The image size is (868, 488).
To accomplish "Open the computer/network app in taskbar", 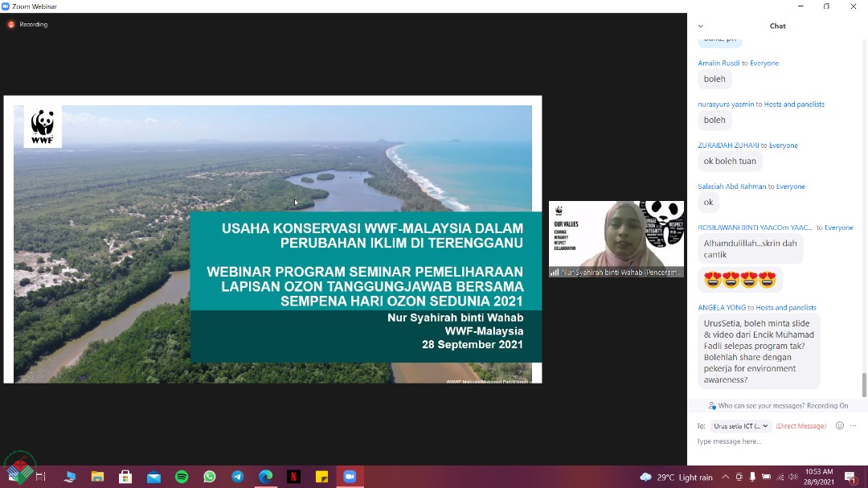I will coord(70,477).
